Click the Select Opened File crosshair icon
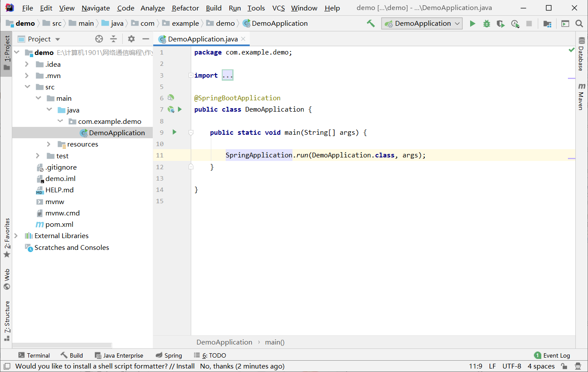The width and height of the screenshot is (588, 372). pyautogui.click(x=99, y=39)
